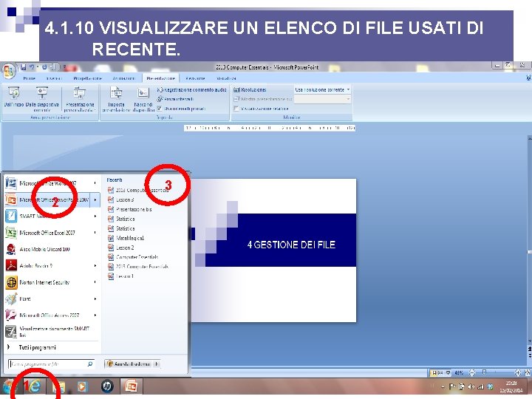
Task: Switch to the Inserisci ribbon tab
Action: [x=54, y=78]
